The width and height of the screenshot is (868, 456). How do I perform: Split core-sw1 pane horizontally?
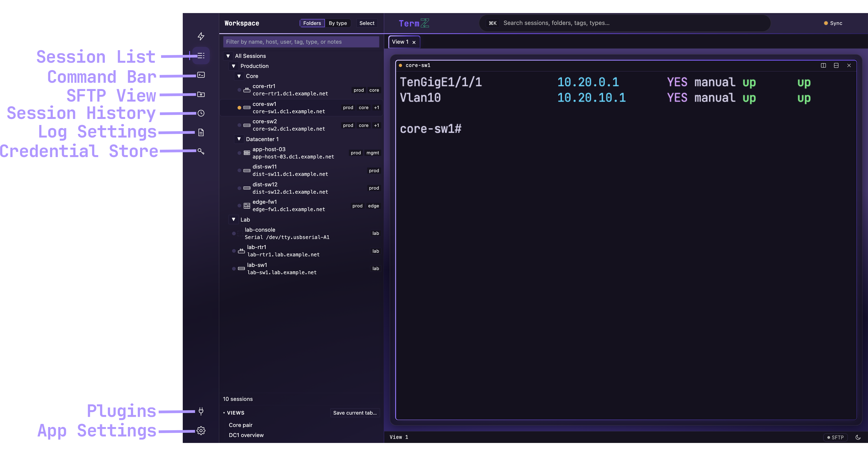836,65
